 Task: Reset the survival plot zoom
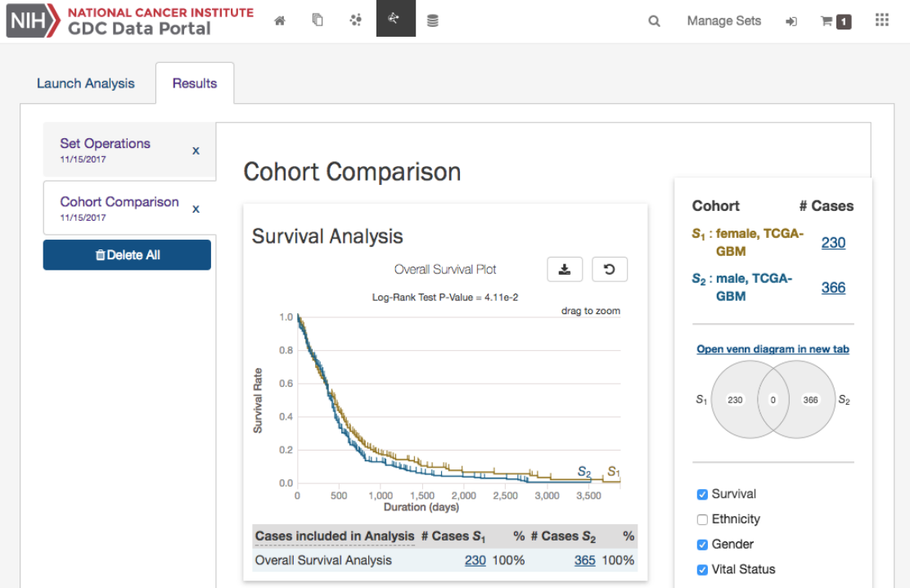[610, 269]
